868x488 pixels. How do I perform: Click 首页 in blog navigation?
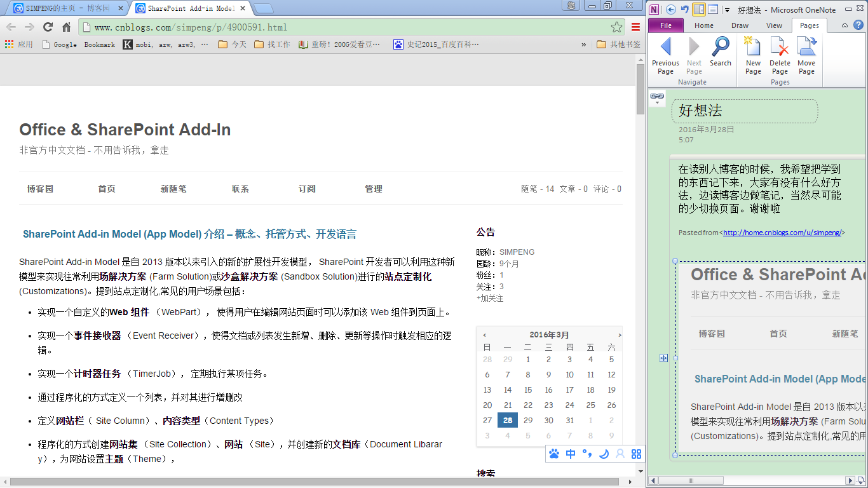(107, 189)
